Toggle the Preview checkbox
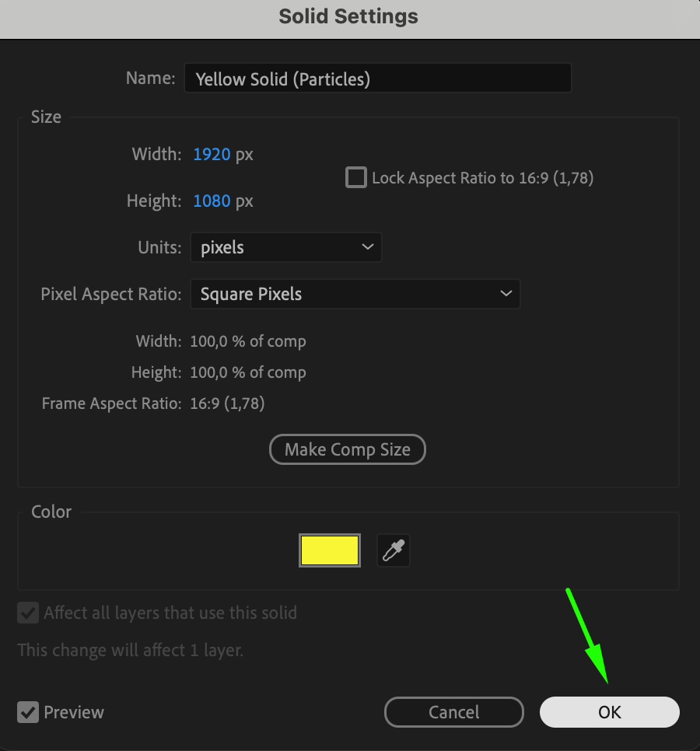 coord(29,712)
